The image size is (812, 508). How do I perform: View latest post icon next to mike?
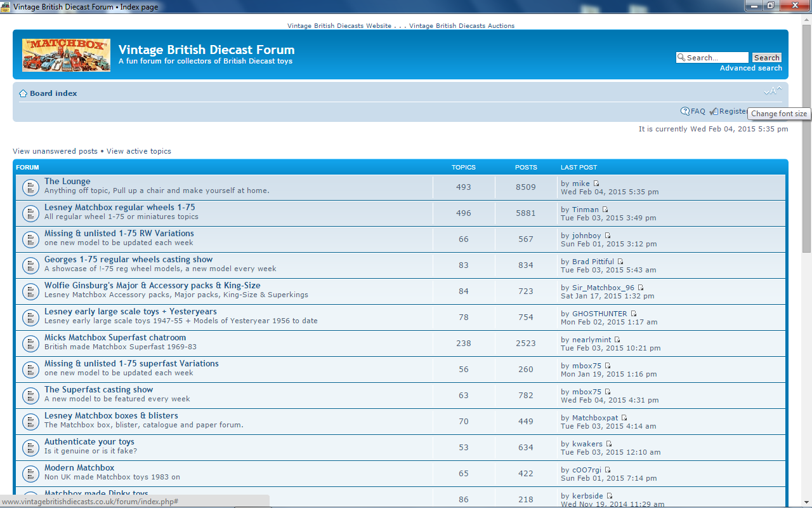[x=596, y=184]
